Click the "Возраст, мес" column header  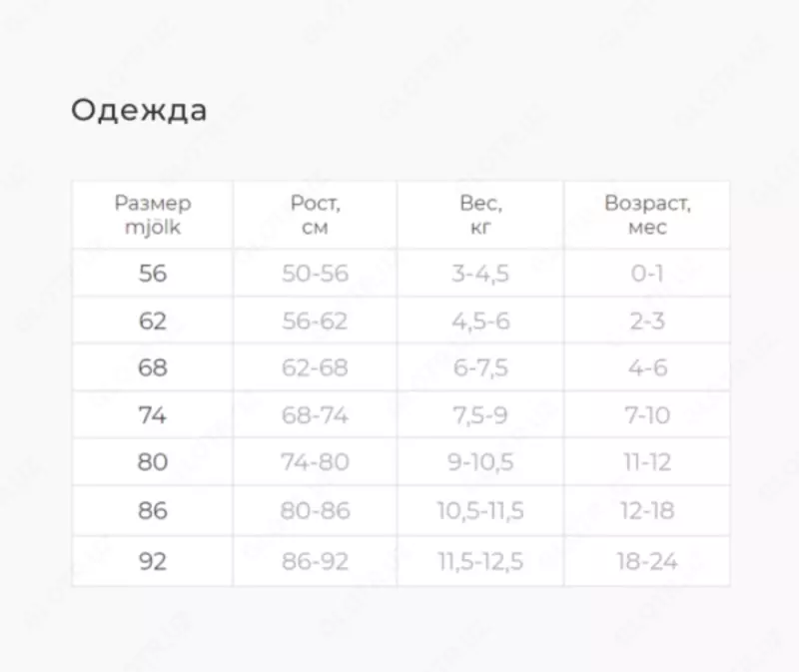[647, 215]
